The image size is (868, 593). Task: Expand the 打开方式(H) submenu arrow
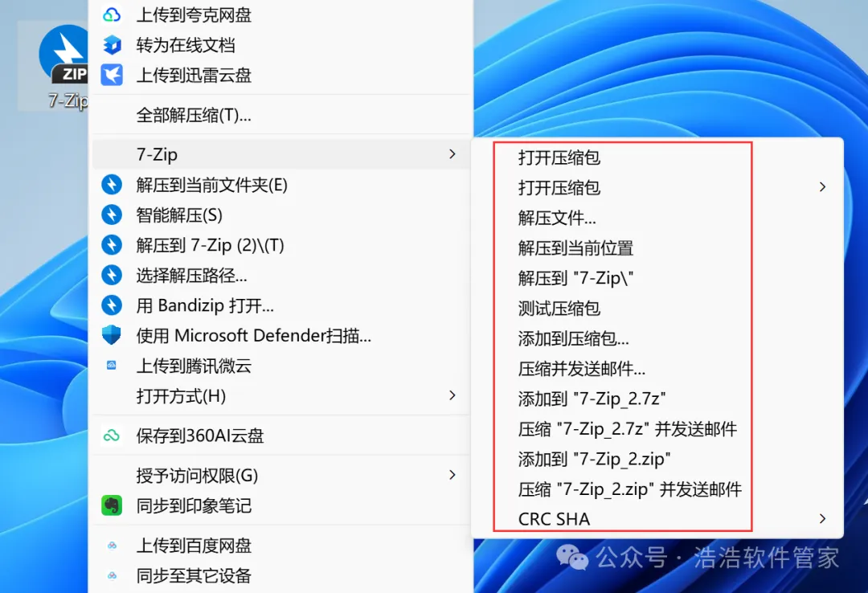tap(452, 395)
